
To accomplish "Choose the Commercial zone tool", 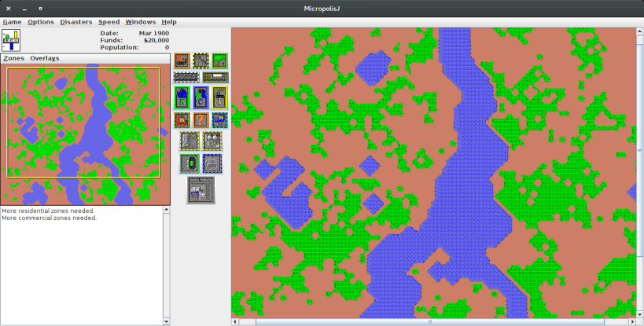I will (x=201, y=97).
